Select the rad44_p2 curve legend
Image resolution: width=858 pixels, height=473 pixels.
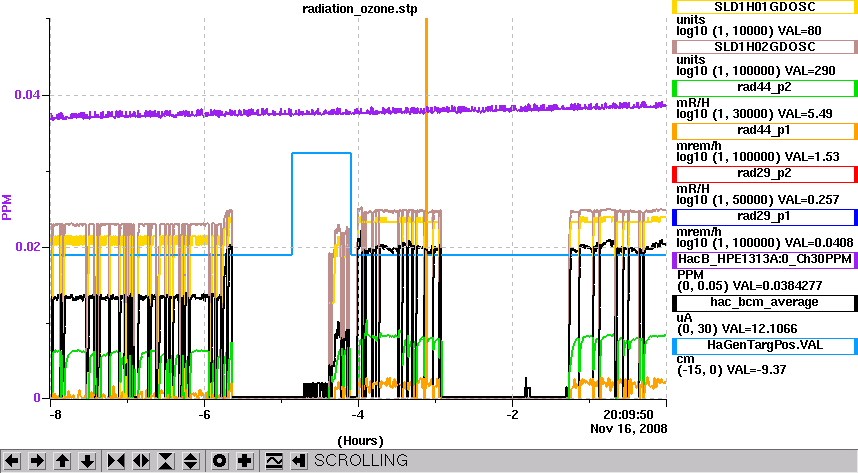[x=764, y=88]
